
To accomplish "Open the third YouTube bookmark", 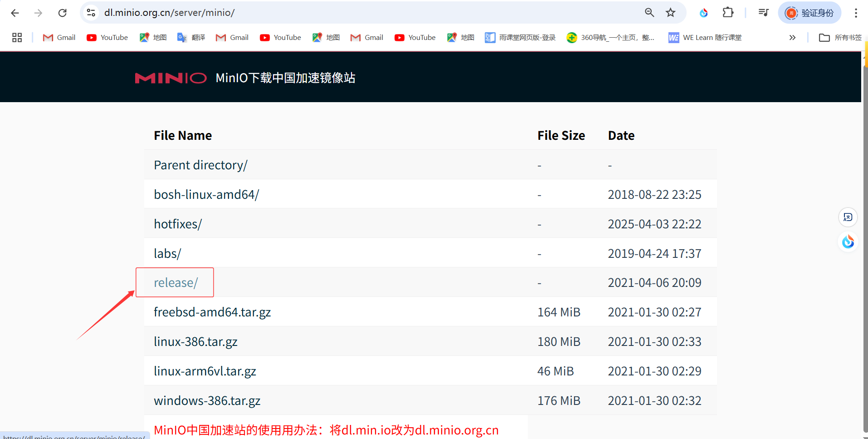I will tap(415, 38).
